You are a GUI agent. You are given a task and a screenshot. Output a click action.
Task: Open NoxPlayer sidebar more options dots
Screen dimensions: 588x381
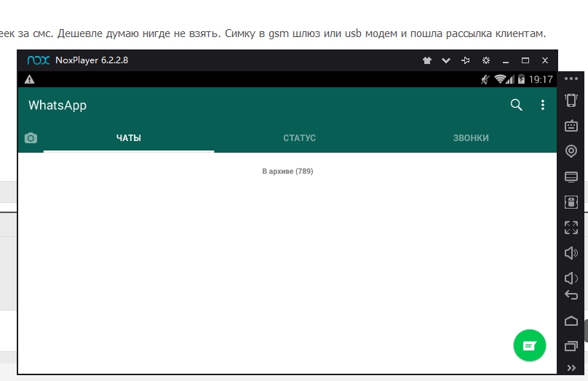coord(571,79)
